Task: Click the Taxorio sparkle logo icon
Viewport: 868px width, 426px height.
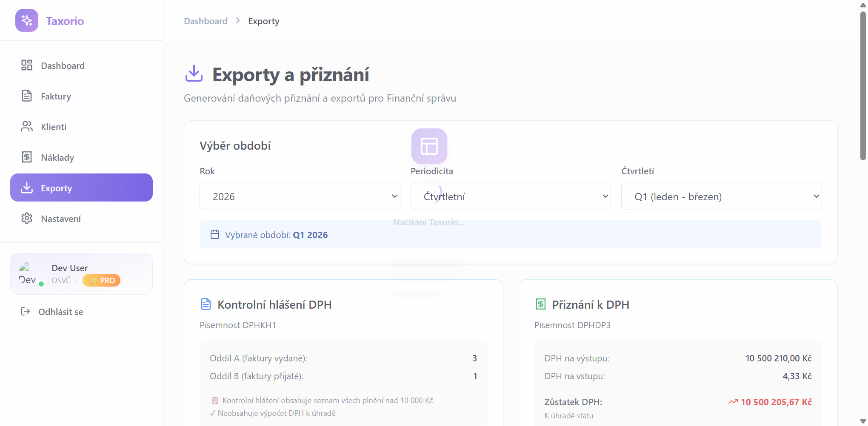Action: 27,20
